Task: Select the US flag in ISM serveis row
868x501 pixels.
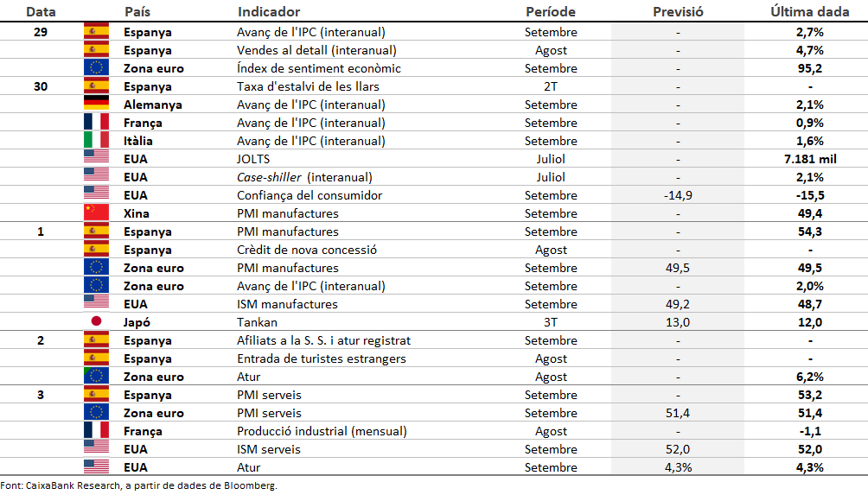Action: (96, 449)
